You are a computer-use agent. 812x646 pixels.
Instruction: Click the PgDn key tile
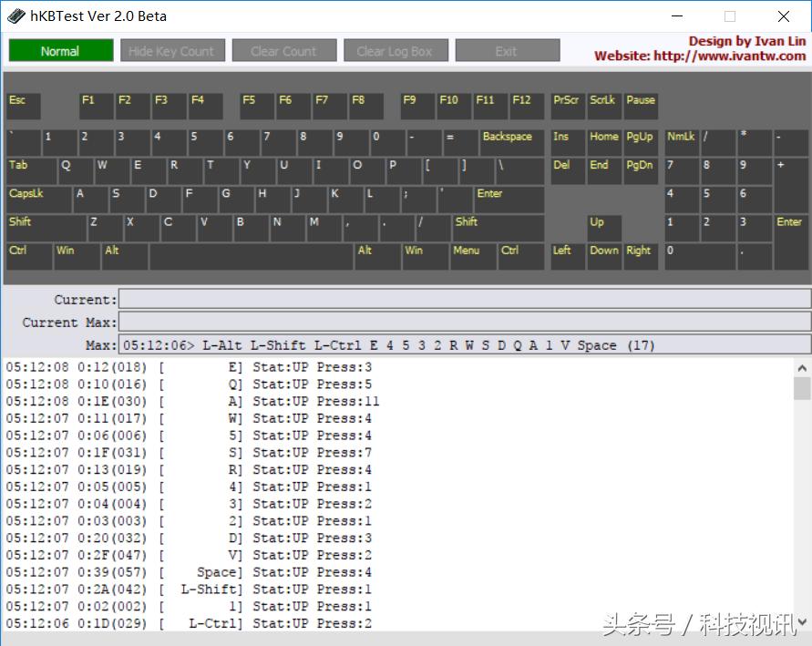[x=641, y=171]
